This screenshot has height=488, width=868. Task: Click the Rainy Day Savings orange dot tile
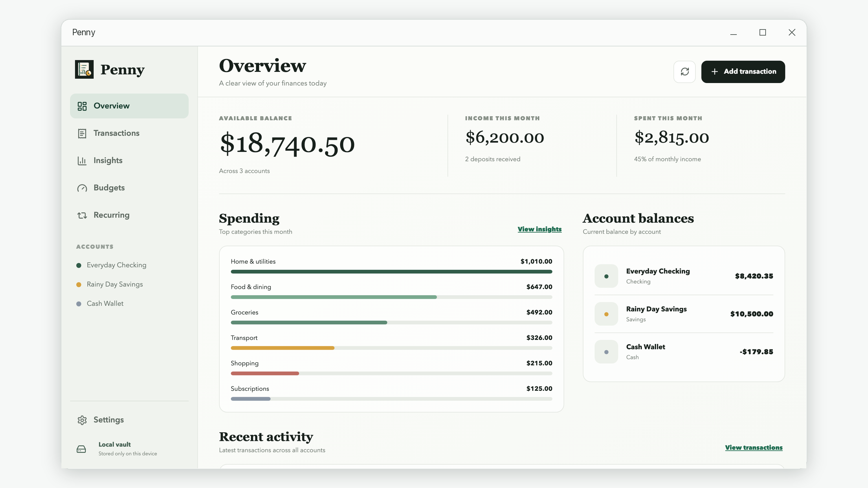(606, 314)
